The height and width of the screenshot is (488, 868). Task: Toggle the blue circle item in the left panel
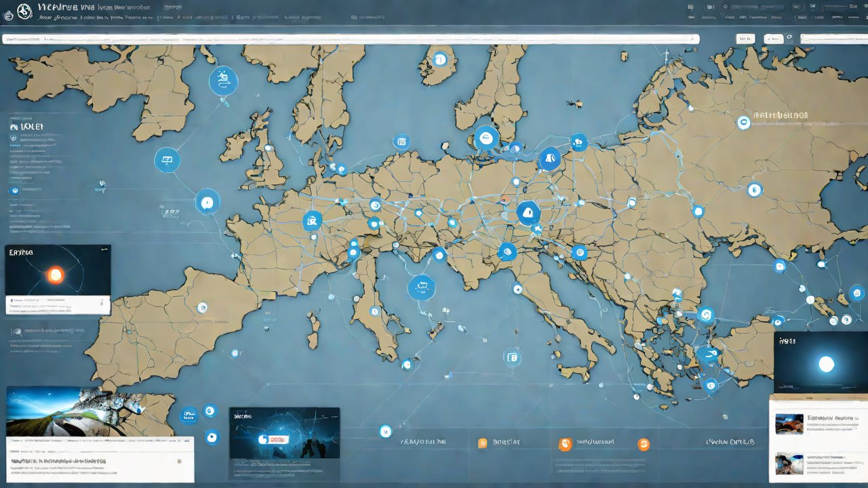(14, 192)
